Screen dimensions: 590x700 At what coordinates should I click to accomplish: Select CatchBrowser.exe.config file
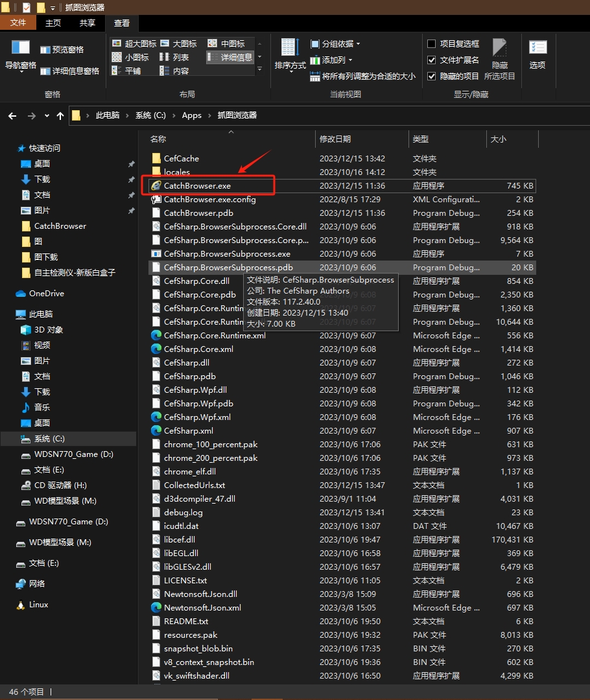[x=342, y=199]
